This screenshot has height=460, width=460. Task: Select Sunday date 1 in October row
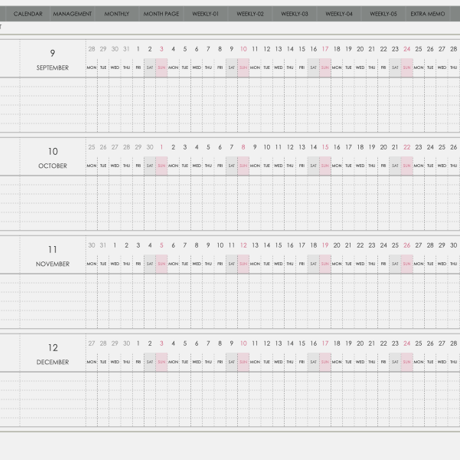[162, 147]
